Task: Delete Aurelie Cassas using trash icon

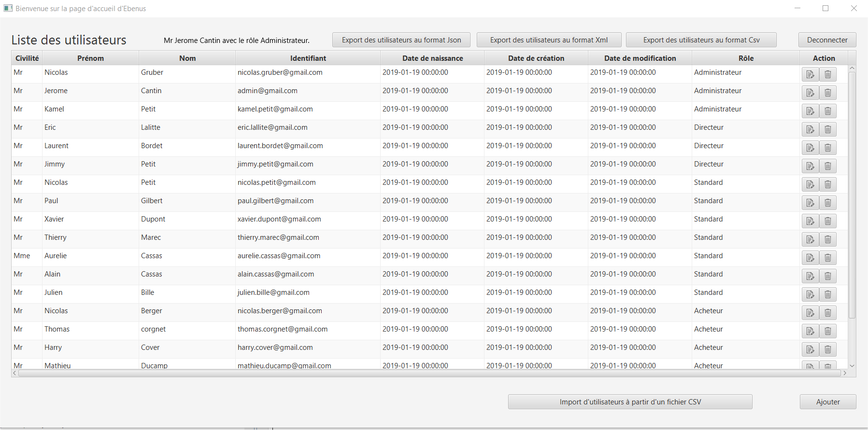Action: pyautogui.click(x=827, y=258)
